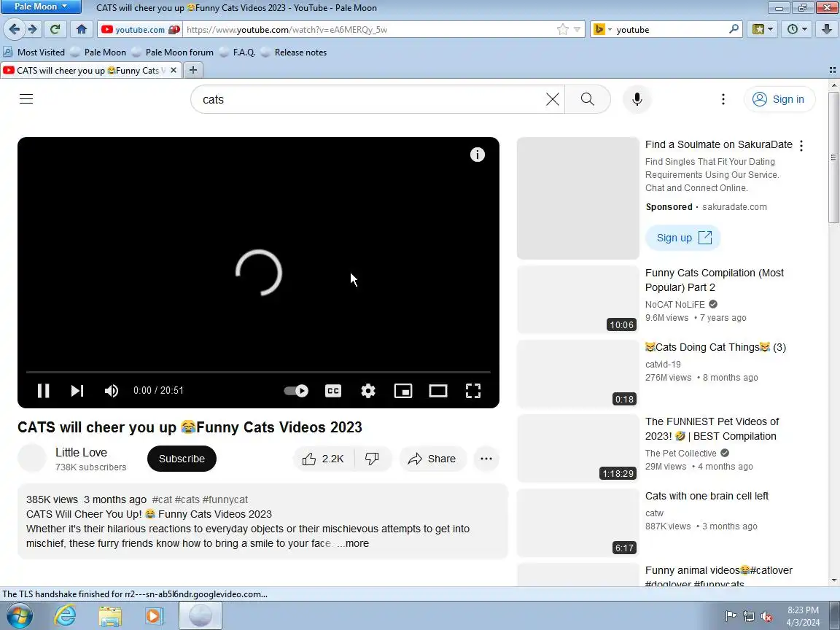
Task: Expand the description with ...more
Action: 353,543
